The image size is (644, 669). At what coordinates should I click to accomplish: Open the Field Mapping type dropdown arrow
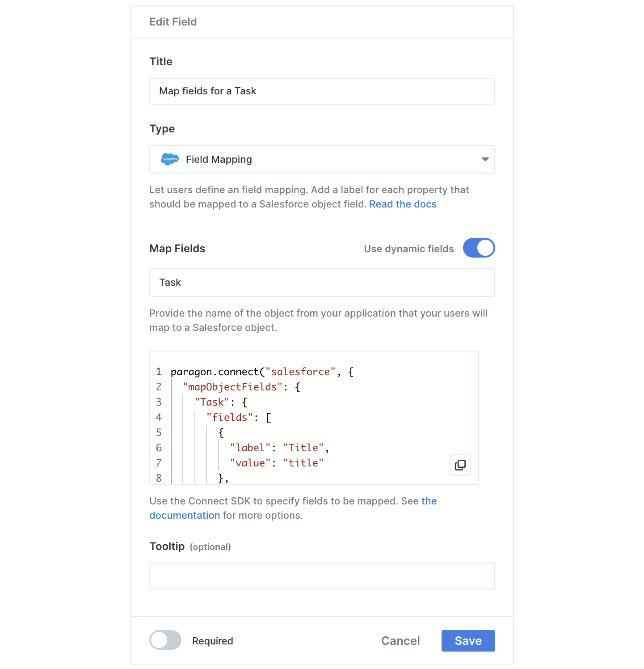[485, 159]
